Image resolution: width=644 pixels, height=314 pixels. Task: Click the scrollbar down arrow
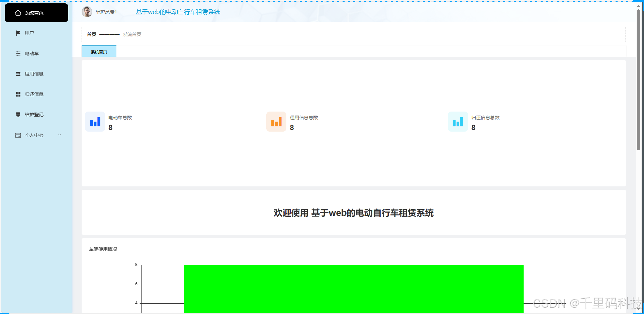pos(638,309)
